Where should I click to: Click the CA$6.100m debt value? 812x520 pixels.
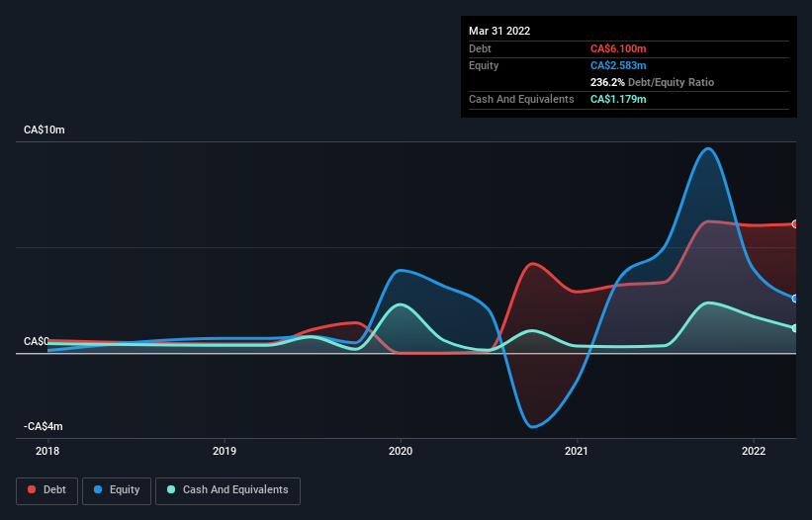(x=618, y=48)
